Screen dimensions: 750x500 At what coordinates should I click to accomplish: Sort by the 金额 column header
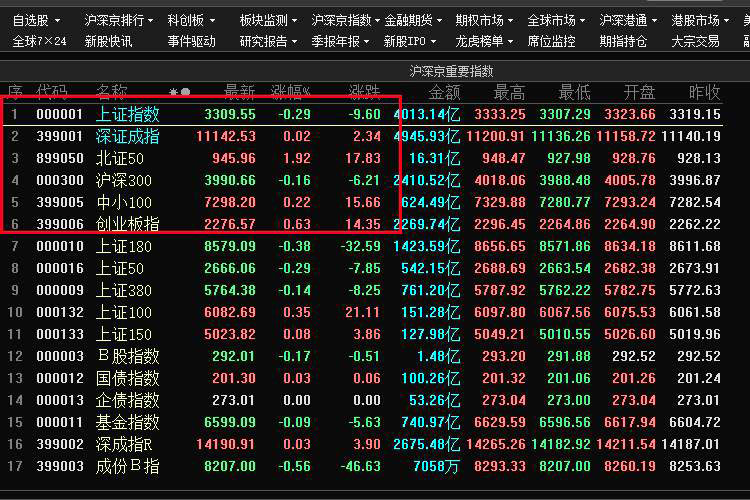pyautogui.click(x=444, y=91)
